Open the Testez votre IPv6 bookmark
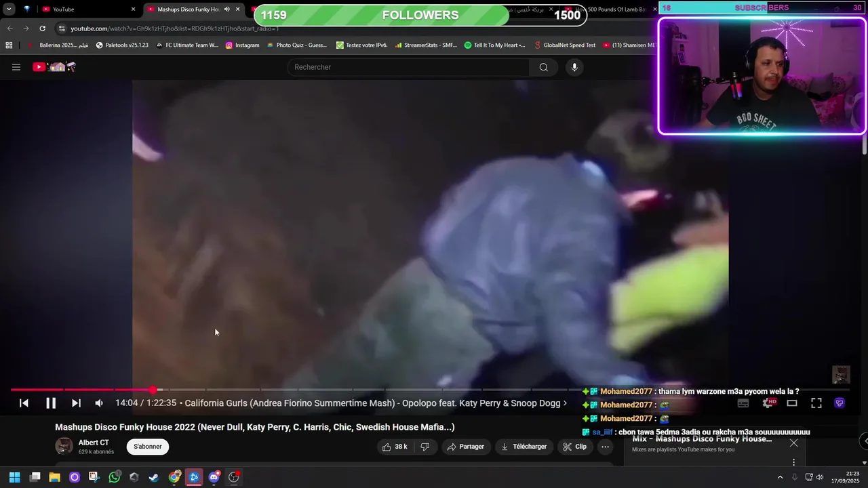The height and width of the screenshot is (488, 868). pyautogui.click(x=361, y=45)
